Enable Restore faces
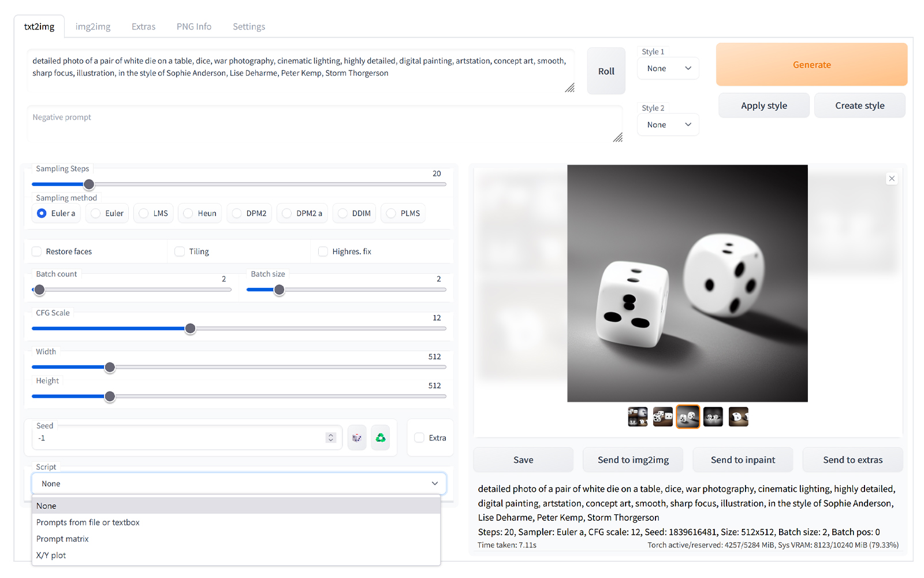Screen dimensions: 924x578 tap(36, 251)
